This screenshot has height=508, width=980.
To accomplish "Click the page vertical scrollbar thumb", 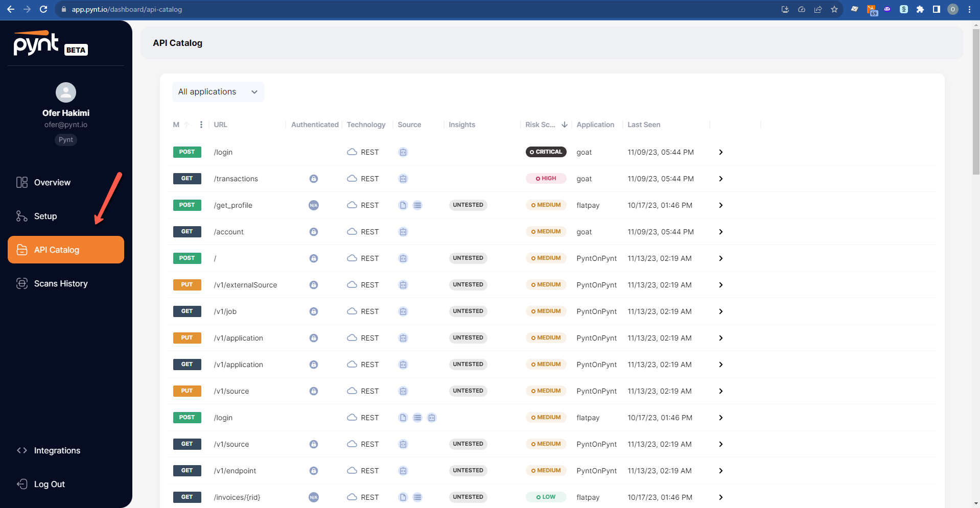I will [x=976, y=102].
